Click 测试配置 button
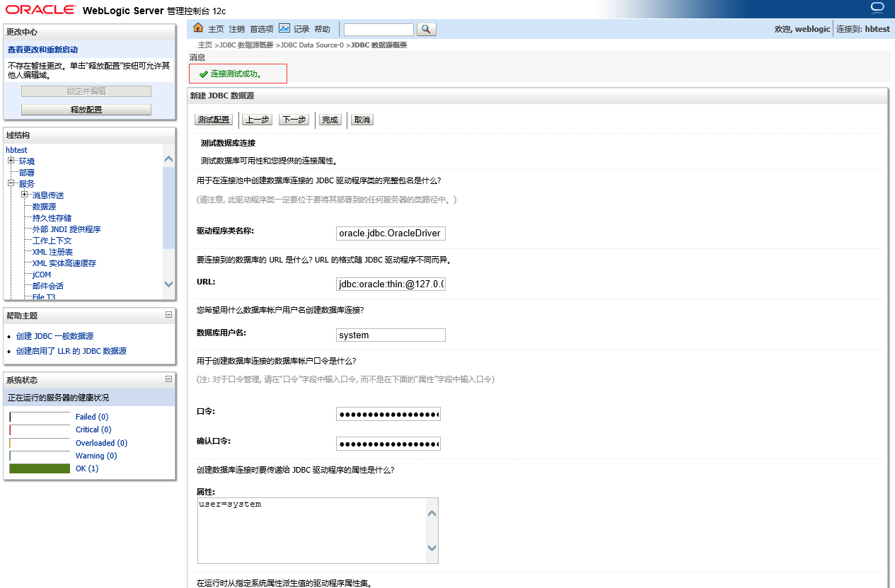Image resolution: width=895 pixels, height=588 pixels. point(213,120)
